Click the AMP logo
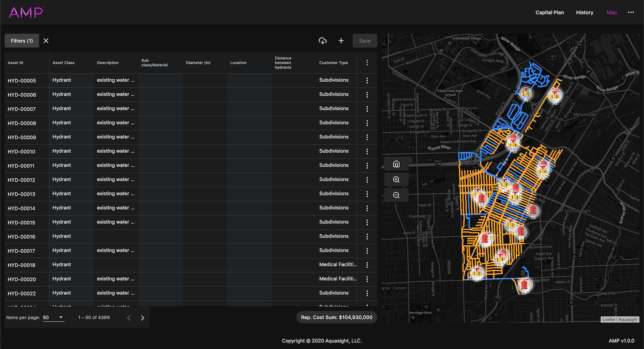 click(27, 12)
